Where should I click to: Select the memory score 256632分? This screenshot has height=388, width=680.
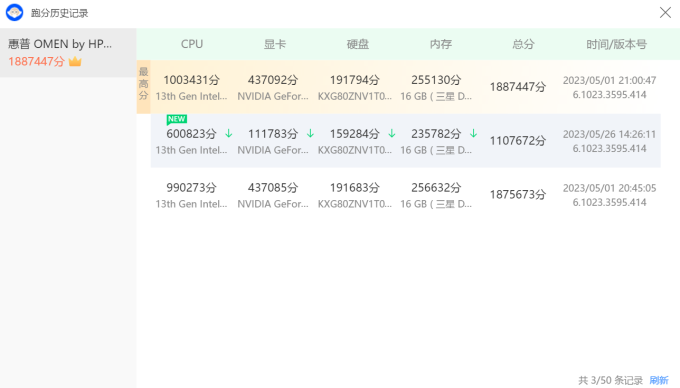click(436, 188)
